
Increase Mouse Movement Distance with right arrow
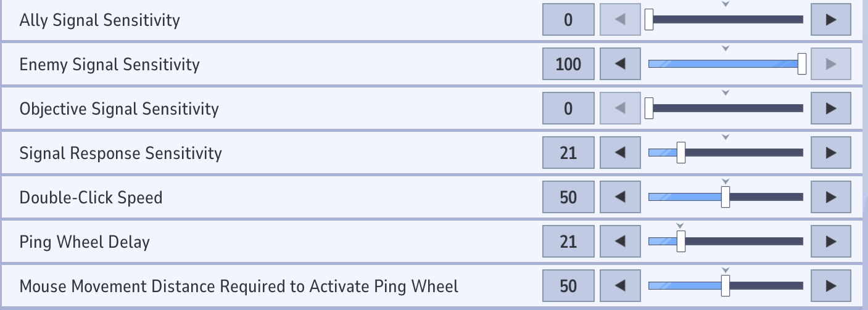point(830,286)
